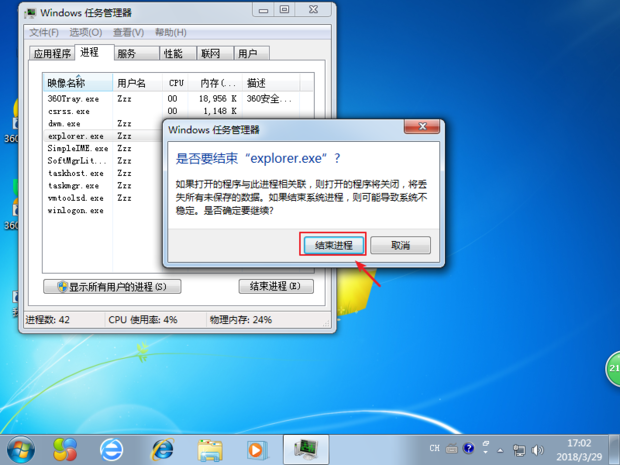Click the speaker volume tray icon
Image resolution: width=620 pixels, height=465 pixels.
click(537, 450)
